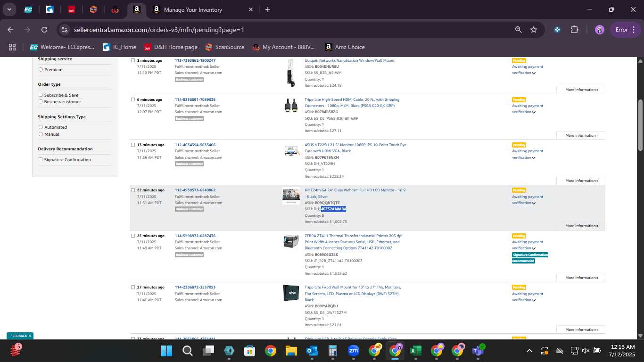
Task: Open Zoom from the taskbar
Action: (353, 351)
